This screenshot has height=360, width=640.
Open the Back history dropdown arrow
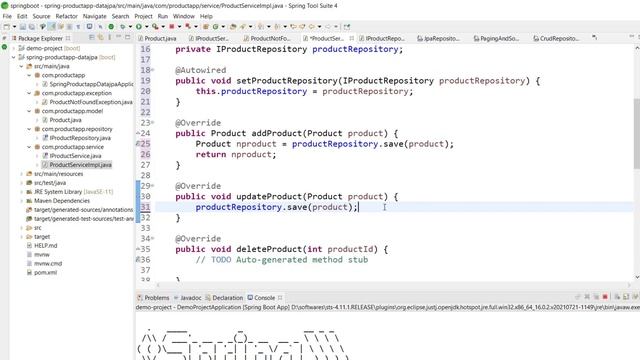[319, 27]
